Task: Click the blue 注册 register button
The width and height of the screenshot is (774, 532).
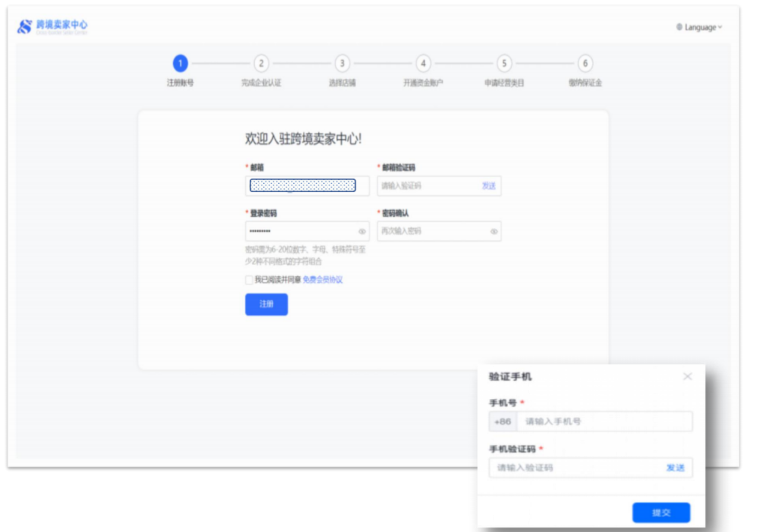Action: 266,304
